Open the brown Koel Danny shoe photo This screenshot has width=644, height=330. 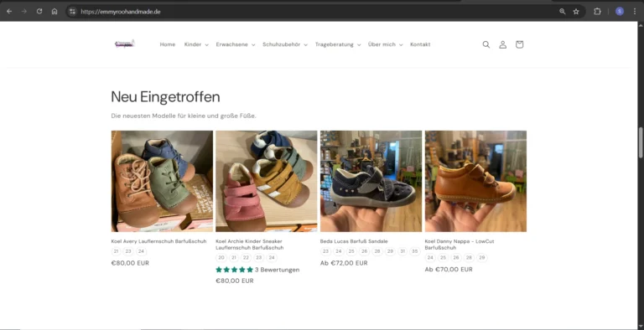point(475,181)
